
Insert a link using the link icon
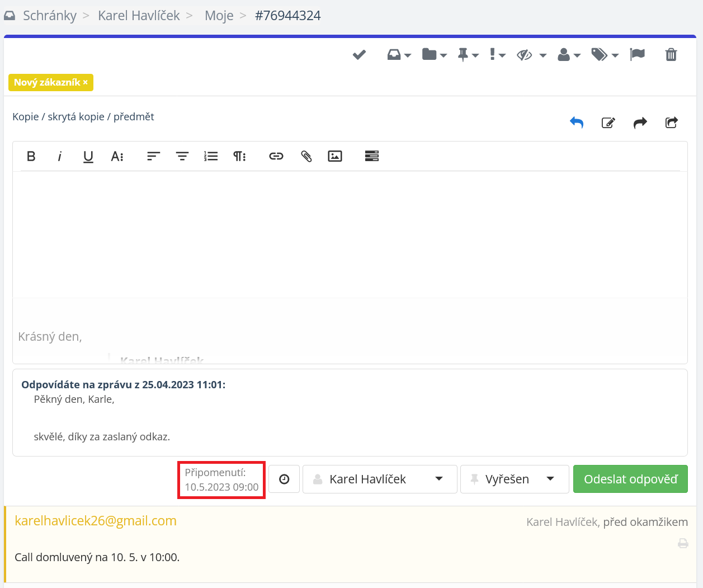point(276,156)
